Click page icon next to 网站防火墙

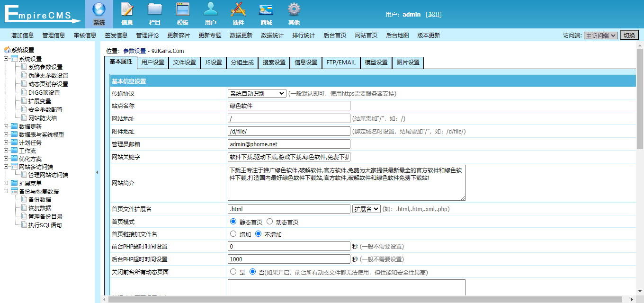24,118
